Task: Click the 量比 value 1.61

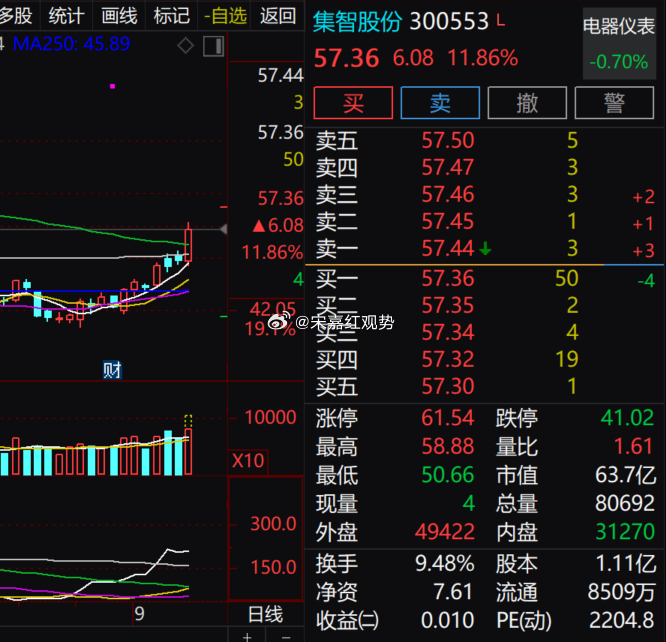Action: 633,446
